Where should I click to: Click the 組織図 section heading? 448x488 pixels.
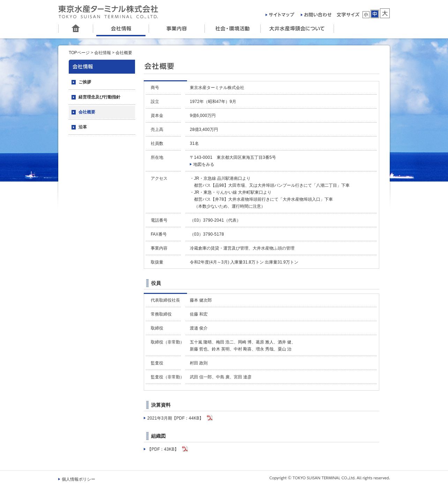[x=158, y=436]
